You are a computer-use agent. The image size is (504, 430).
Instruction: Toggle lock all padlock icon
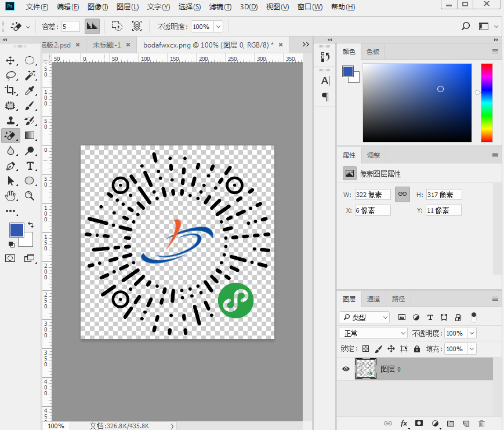[417, 349]
